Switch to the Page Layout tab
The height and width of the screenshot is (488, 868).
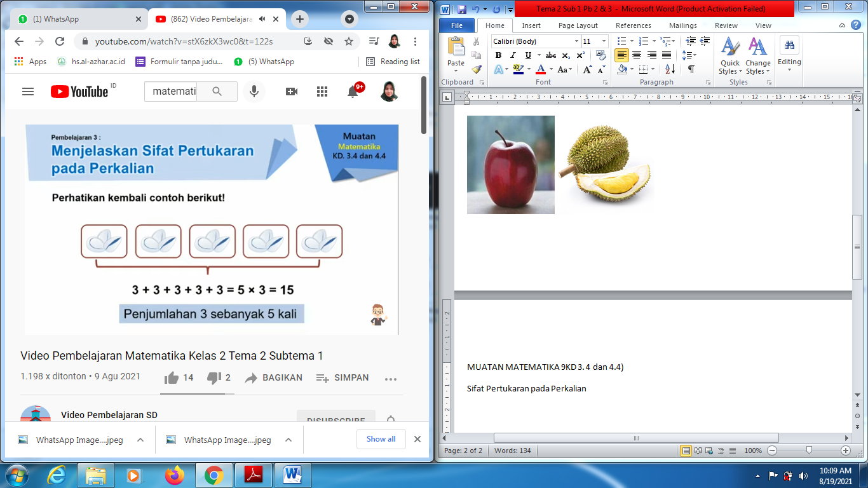pyautogui.click(x=578, y=25)
